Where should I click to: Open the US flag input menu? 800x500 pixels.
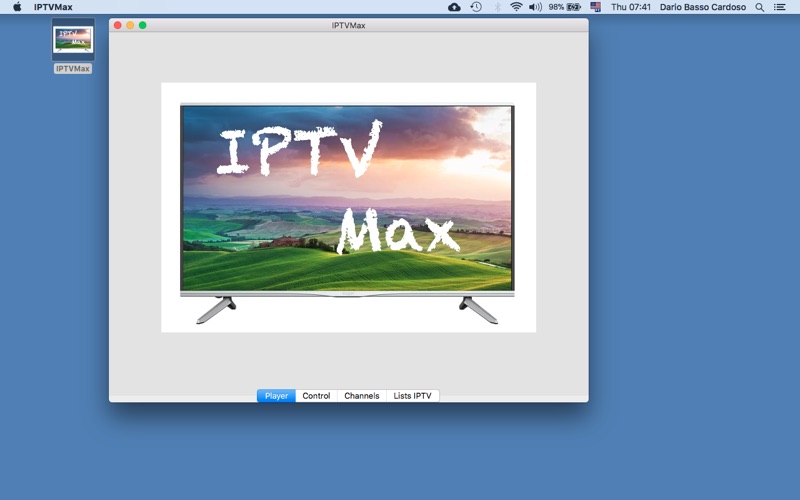click(595, 7)
